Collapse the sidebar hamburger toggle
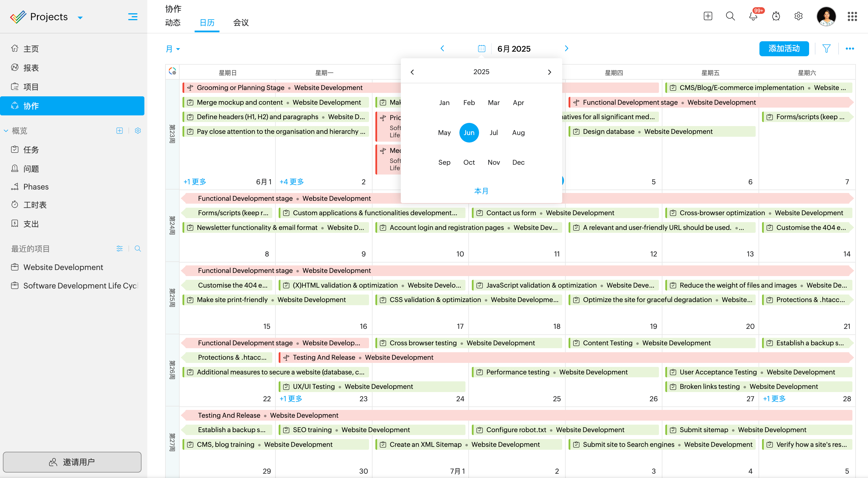868x478 pixels. (x=133, y=16)
